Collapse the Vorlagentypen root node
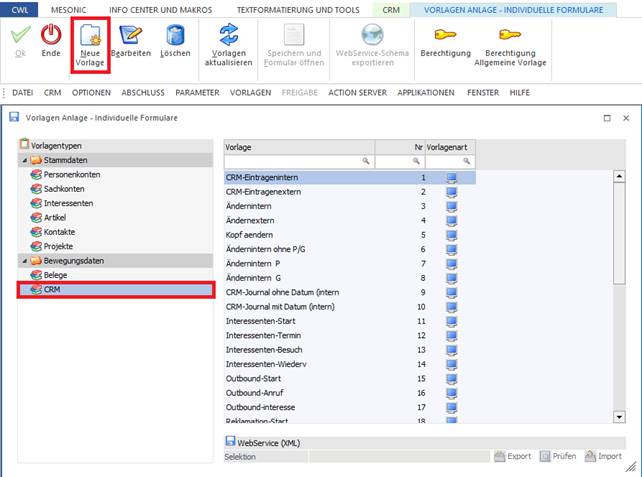 coord(24,145)
